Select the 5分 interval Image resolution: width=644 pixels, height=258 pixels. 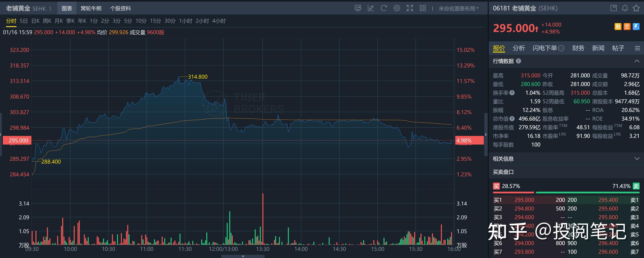128,21
